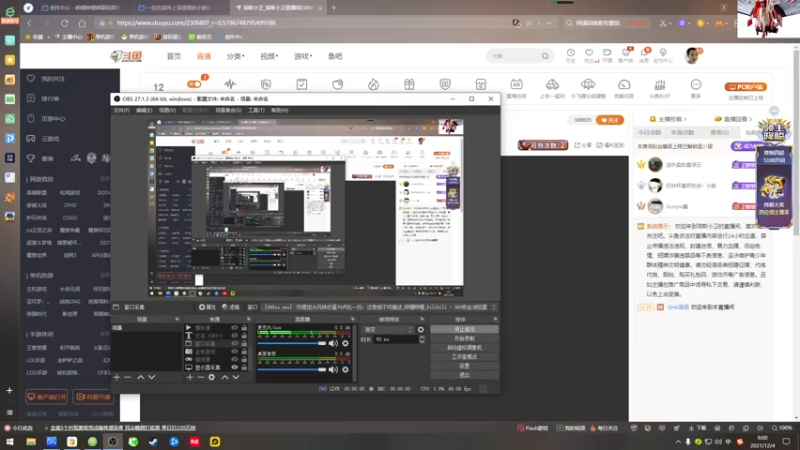Expand 视频 dropdown in Douyu navigation

coord(269,56)
